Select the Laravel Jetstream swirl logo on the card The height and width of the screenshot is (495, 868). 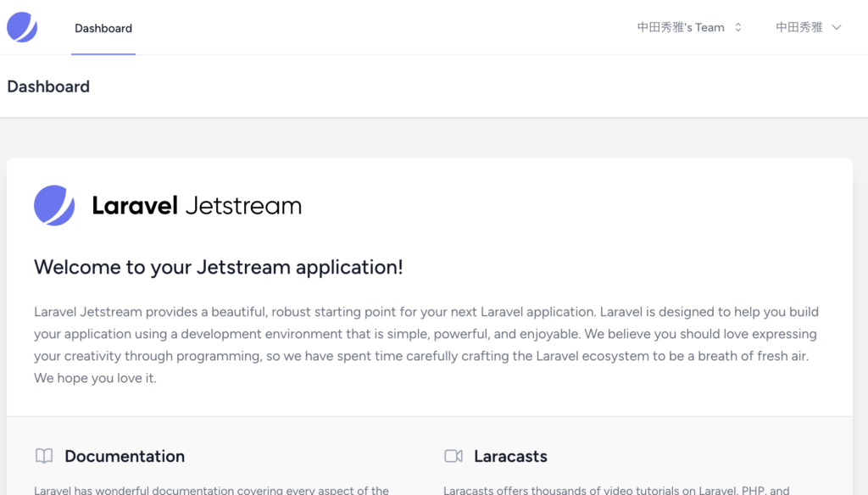[x=54, y=204]
